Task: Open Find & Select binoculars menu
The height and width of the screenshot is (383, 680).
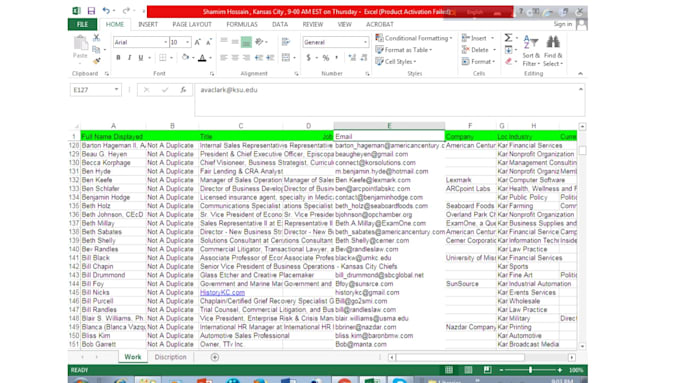Action: (553, 51)
